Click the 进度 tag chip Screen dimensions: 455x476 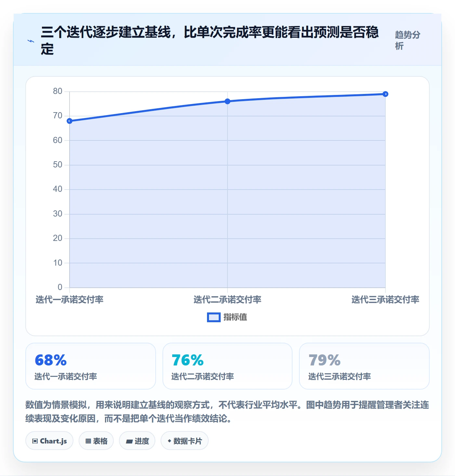click(x=137, y=441)
